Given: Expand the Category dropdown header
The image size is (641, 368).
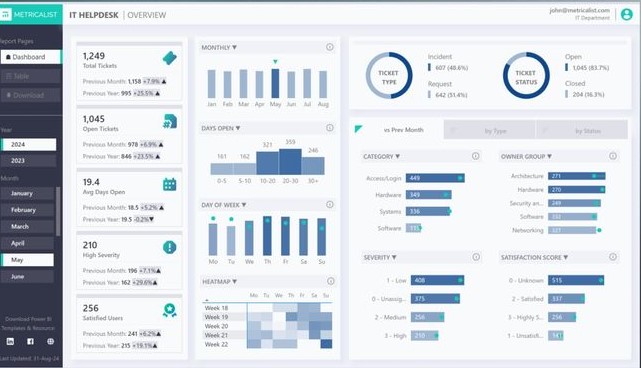Looking at the screenshot, I should tap(381, 156).
